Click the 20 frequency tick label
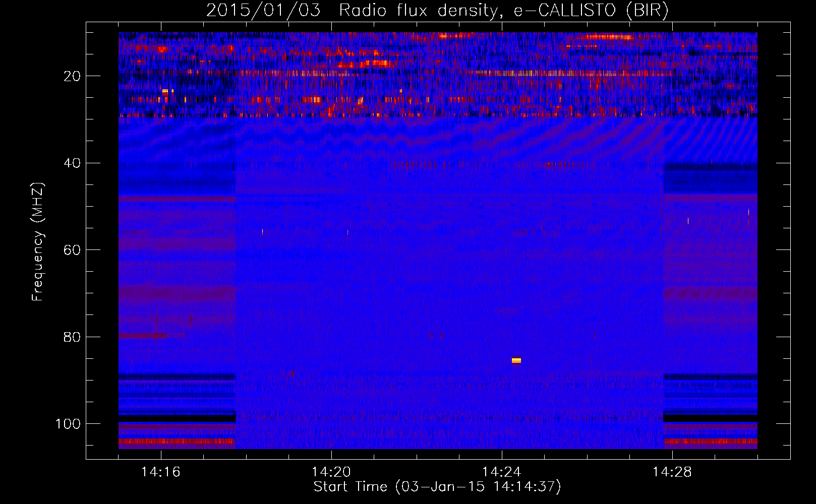 [x=72, y=76]
